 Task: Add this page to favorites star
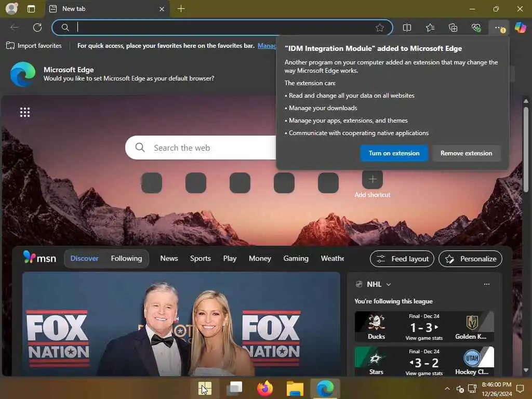(x=380, y=28)
